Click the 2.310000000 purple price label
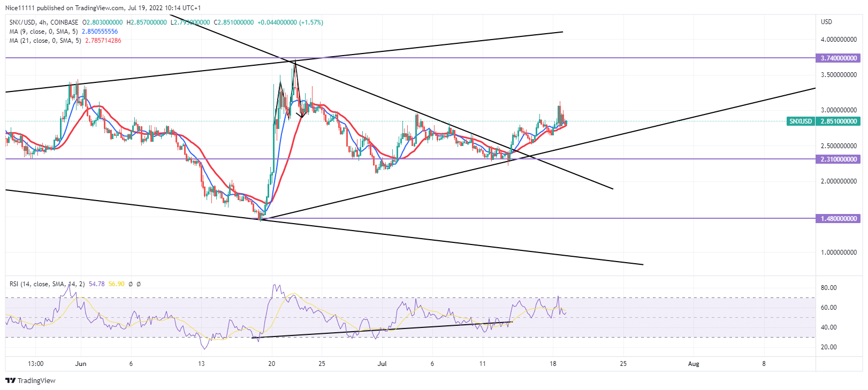This screenshot has height=390, width=868. pyautogui.click(x=839, y=159)
